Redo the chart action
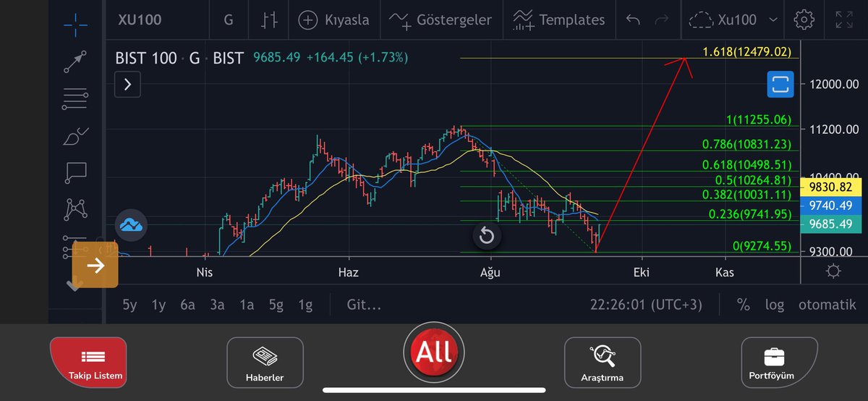 tap(661, 20)
